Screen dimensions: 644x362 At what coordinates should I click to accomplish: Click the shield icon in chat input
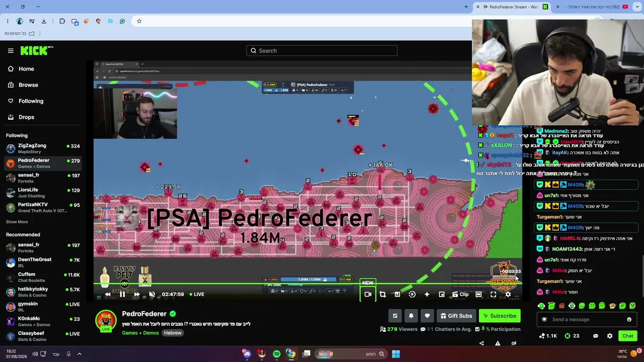544,319
